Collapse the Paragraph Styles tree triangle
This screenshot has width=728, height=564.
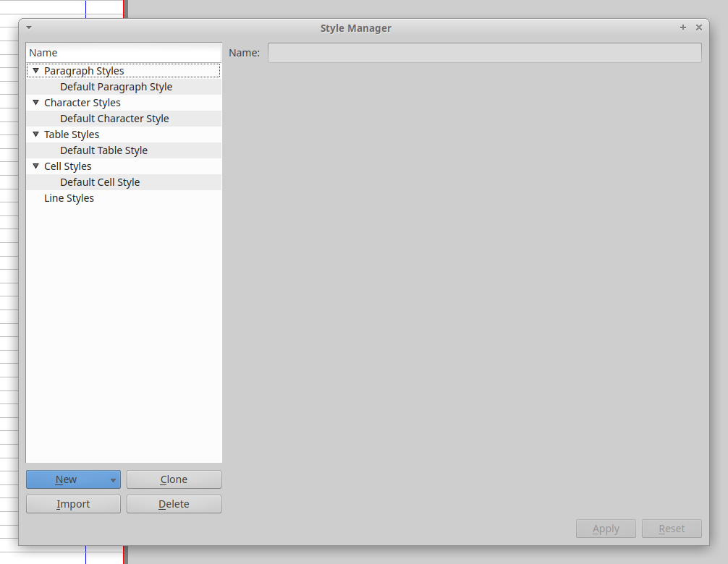coord(35,71)
